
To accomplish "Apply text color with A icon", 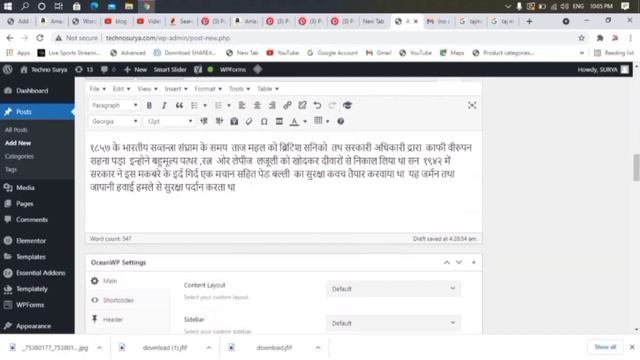I will coord(294,121).
